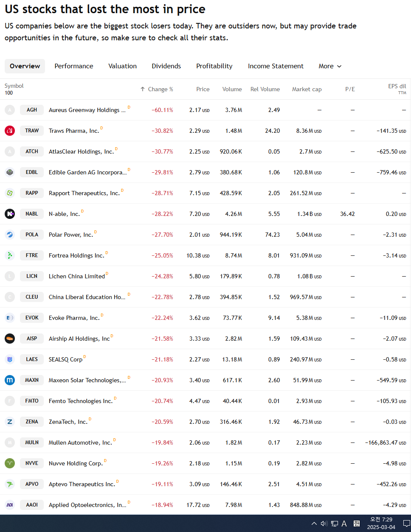The width and height of the screenshot is (411, 532).
Task: Sort by the Price column header
Action: [x=203, y=89]
